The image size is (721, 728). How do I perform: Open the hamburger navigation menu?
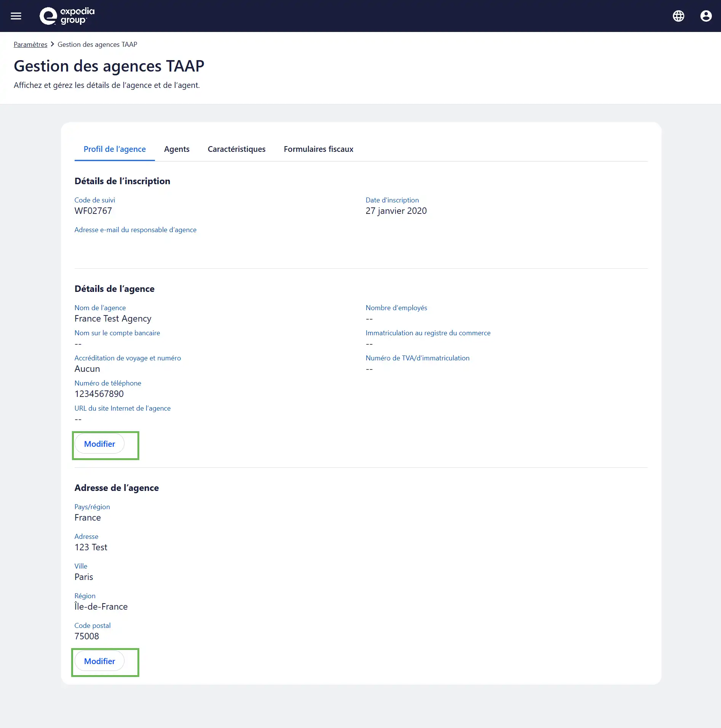point(16,16)
